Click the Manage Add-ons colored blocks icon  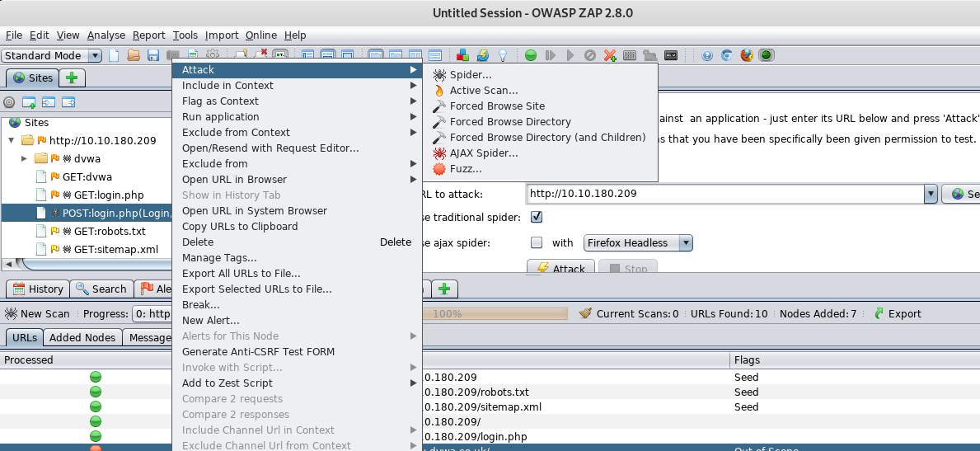click(463, 55)
